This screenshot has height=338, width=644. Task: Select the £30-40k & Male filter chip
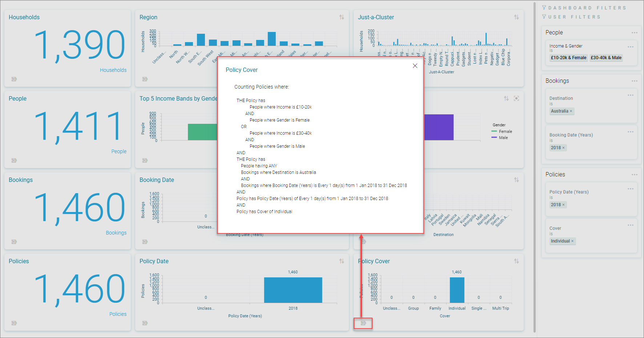click(x=606, y=58)
